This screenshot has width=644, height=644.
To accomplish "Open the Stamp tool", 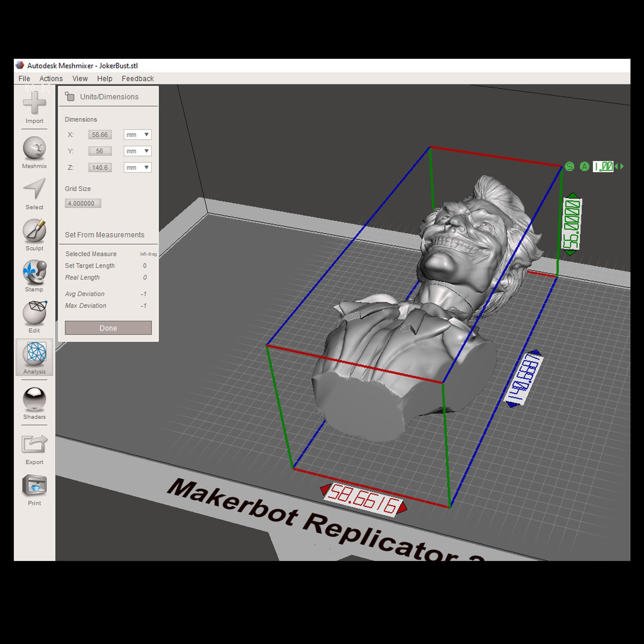I will click(34, 271).
